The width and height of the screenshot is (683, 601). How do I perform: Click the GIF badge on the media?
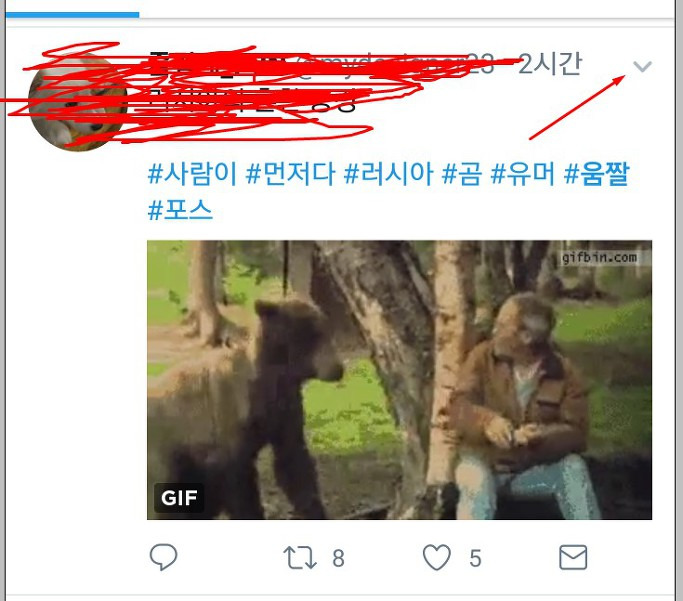point(179,498)
